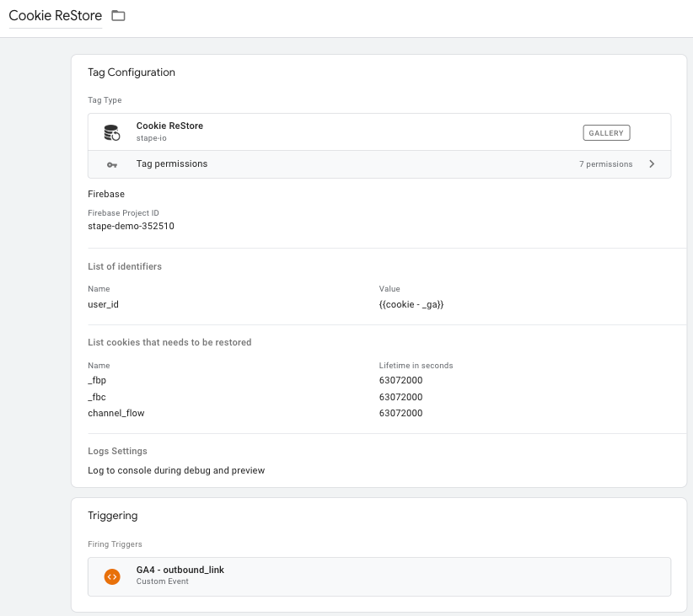The width and height of the screenshot is (693, 616).
Task: Expand the Tag permissions chevron arrow
Action: click(x=652, y=164)
